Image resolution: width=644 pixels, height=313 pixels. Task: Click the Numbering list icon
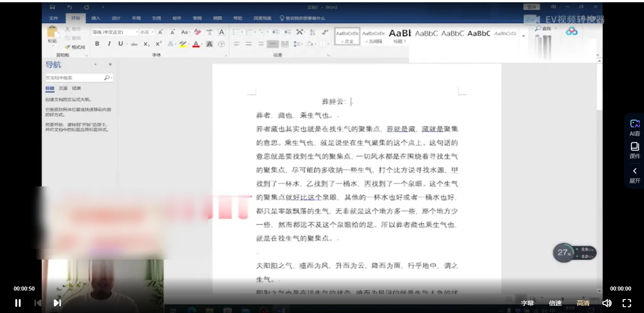click(x=249, y=32)
